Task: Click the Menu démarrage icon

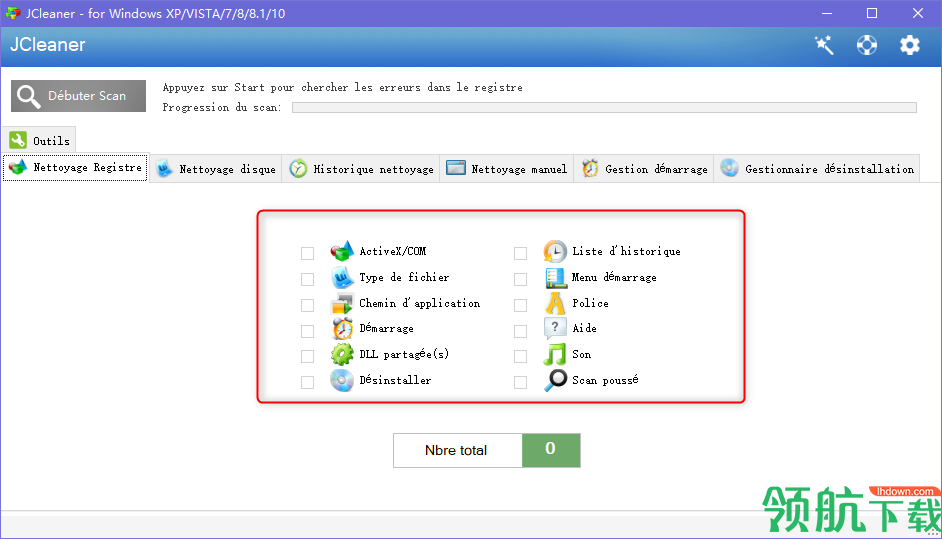Action: point(555,277)
